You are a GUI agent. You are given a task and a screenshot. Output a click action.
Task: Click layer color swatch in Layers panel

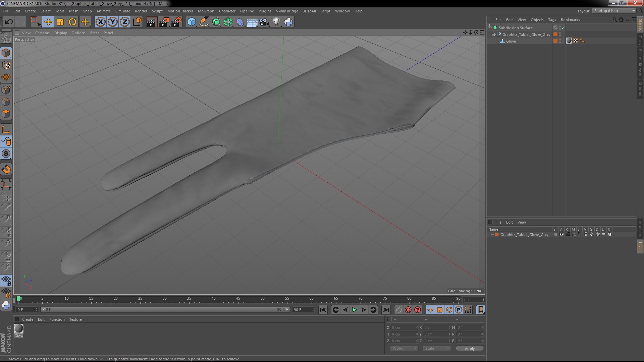(497, 235)
